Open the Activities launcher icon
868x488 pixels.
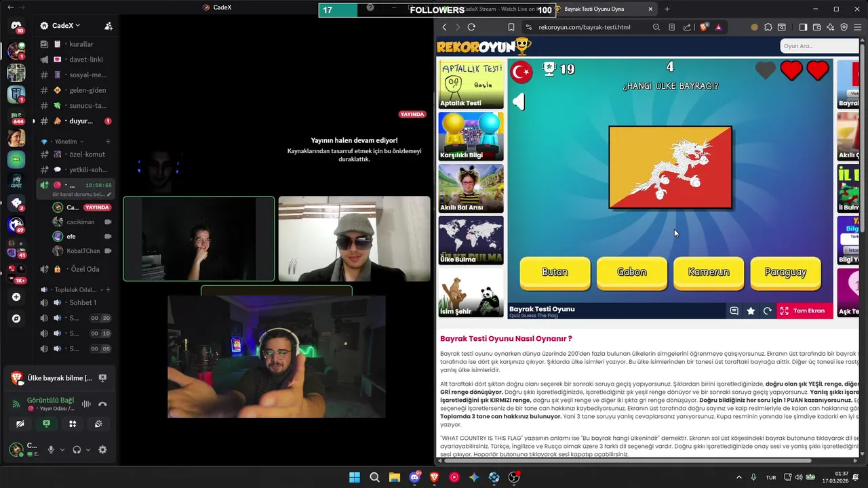point(73,424)
